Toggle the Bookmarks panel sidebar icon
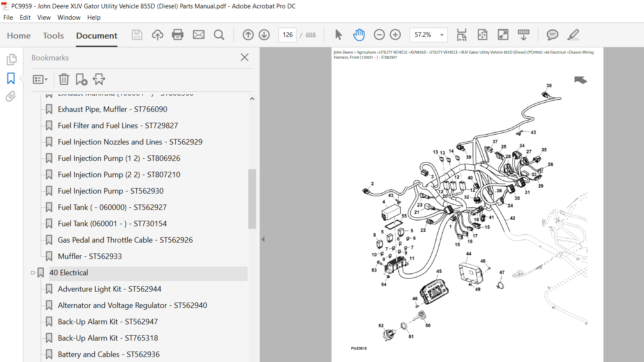644x362 pixels. click(11, 78)
